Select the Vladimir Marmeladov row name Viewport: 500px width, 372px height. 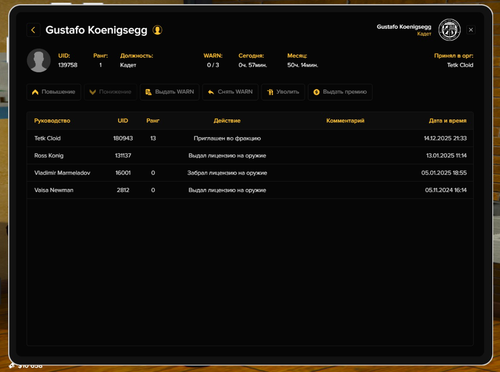click(x=62, y=173)
